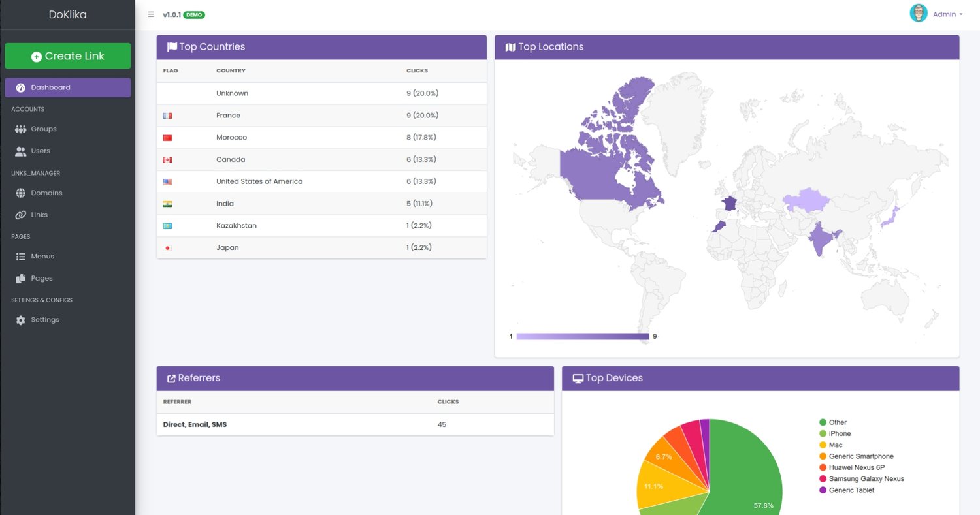Open Pages in the sidebar
The height and width of the screenshot is (515, 980).
tap(67, 279)
